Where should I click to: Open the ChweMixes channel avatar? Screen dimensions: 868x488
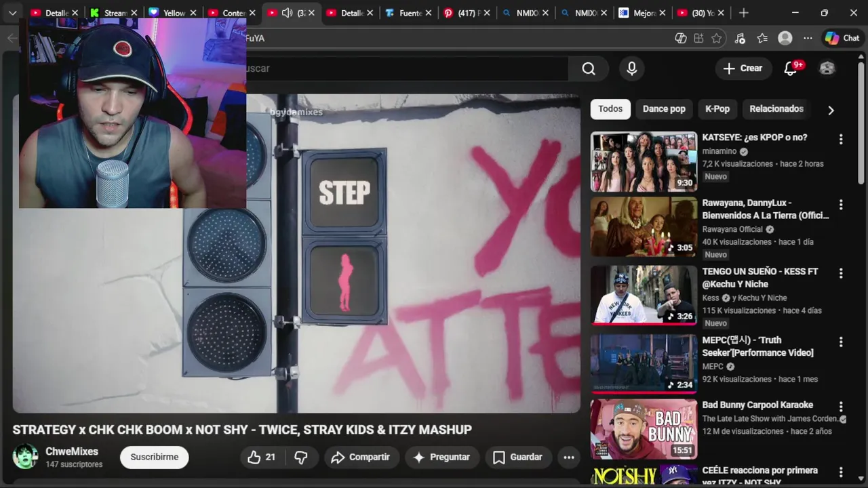(26, 457)
